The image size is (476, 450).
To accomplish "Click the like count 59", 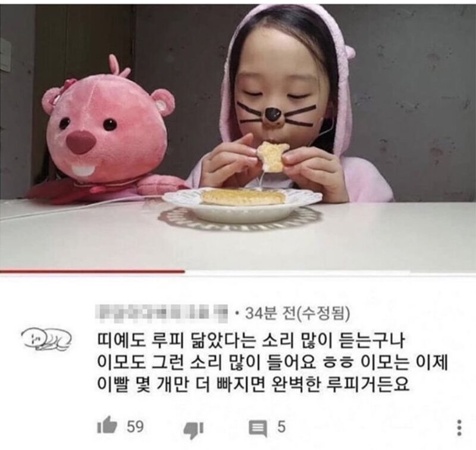I will point(135,426).
